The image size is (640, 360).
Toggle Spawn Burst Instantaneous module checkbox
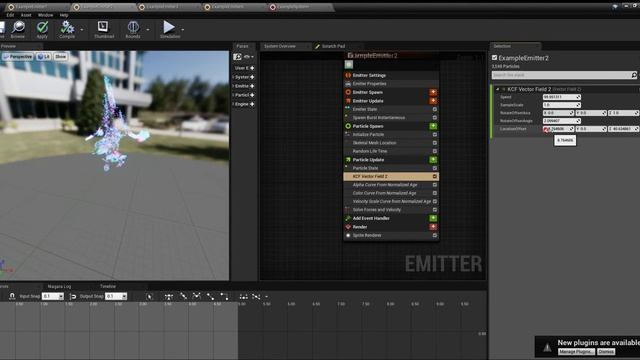tap(435, 118)
